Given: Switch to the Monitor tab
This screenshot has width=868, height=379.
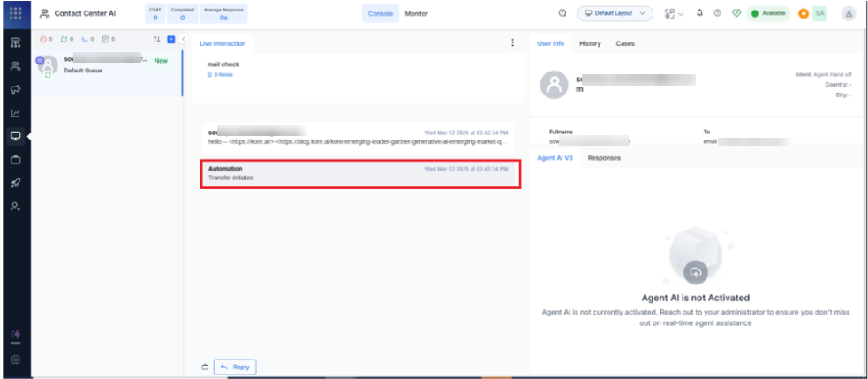Looking at the screenshot, I should pyautogui.click(x=416, y=13).
